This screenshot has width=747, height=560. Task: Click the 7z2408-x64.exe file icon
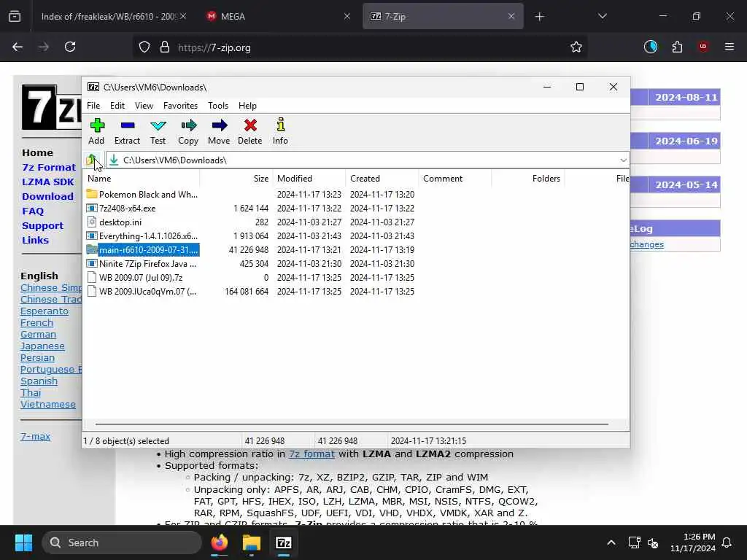click(x=92, y=208)
